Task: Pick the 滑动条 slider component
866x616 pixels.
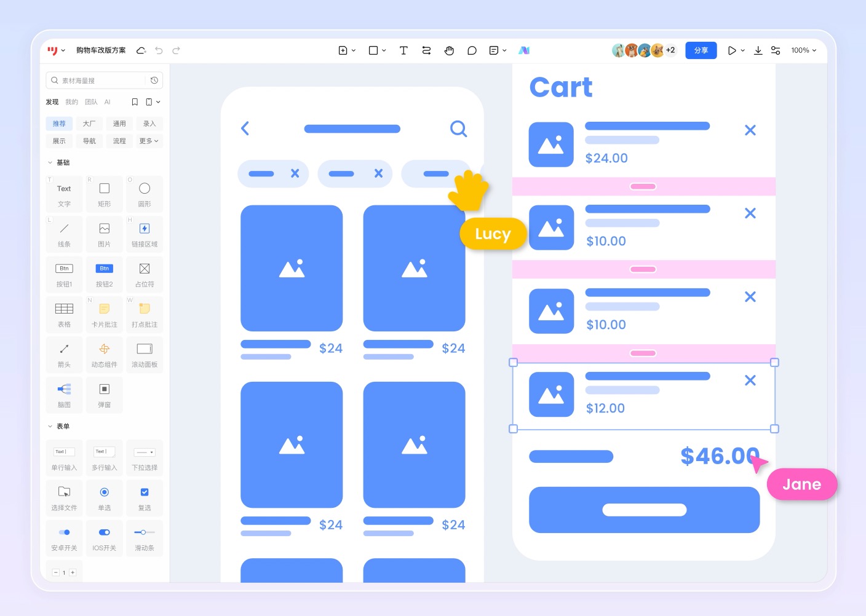Action: click(145, 539)
